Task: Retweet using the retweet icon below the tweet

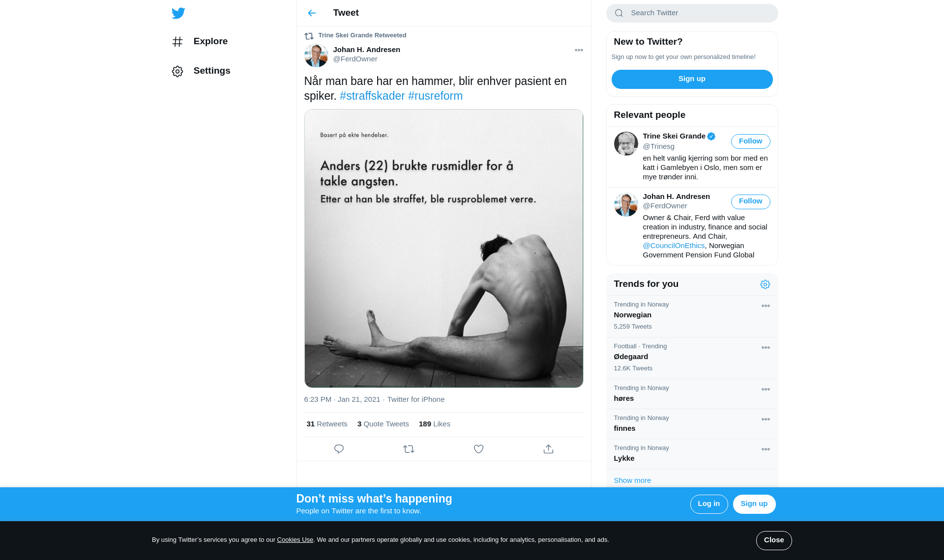Action: [x=409, y=449]
